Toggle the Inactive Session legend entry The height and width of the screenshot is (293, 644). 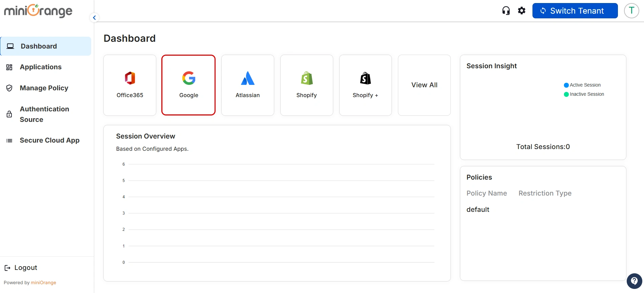pos(584,94)
